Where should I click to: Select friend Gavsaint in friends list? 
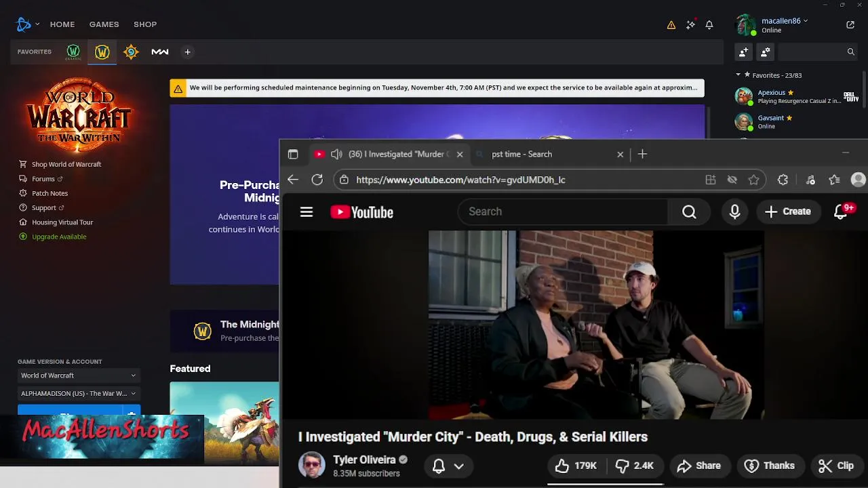click(797, 122)
